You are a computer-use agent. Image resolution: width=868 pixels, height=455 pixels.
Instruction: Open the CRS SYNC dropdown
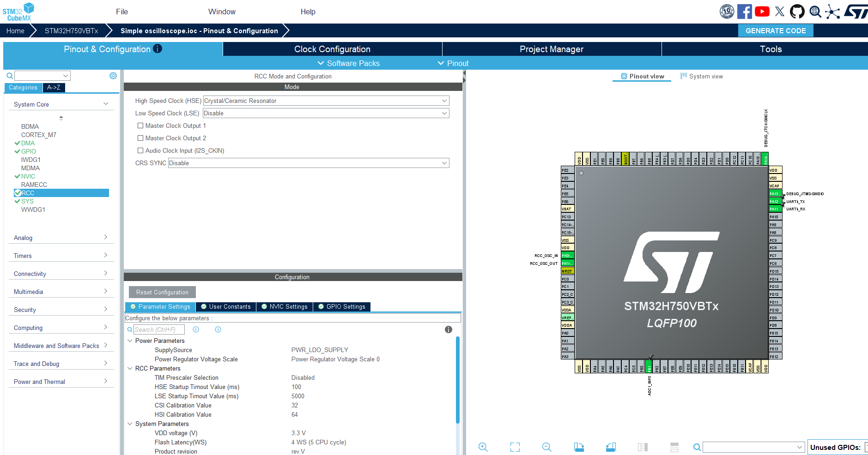(x=308, y=163)
